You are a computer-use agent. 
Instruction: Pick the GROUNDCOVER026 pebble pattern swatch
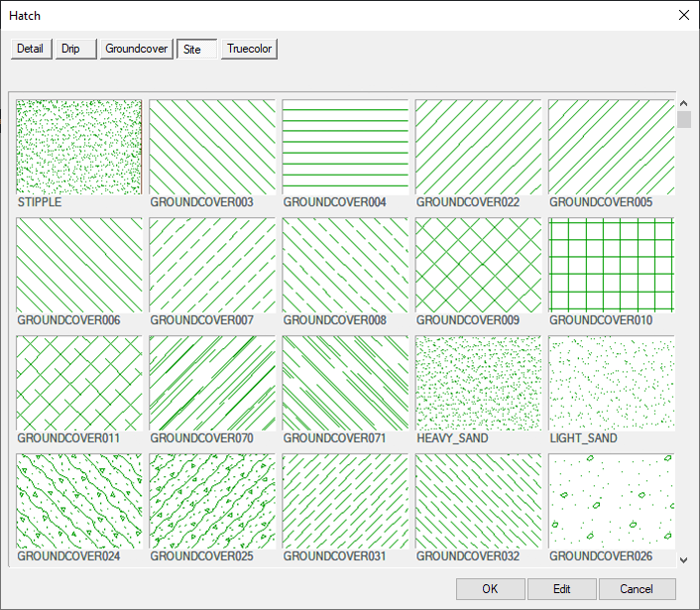tap(611, 501)
